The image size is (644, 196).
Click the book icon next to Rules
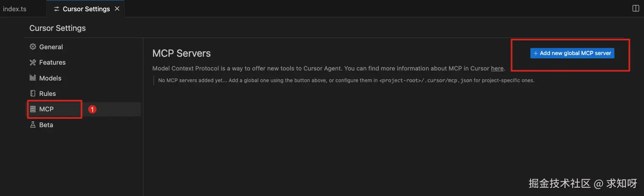click(x=33, y=93)
